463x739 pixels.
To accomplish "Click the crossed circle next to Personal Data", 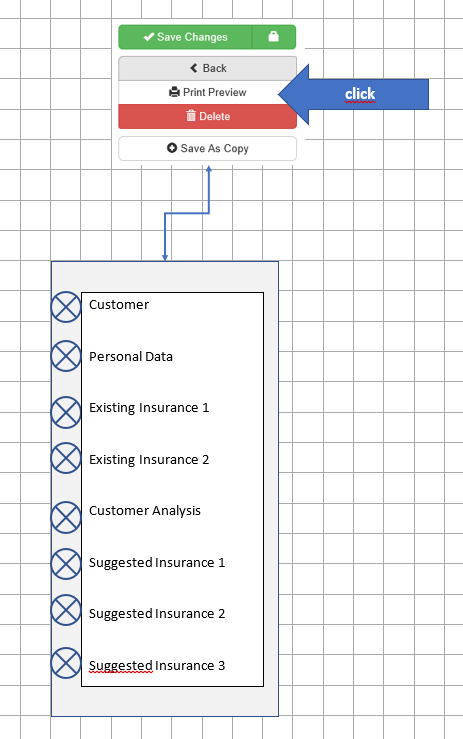I will point(66,356).
